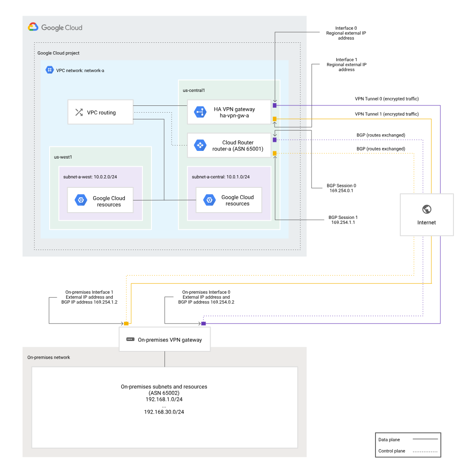Click 'Control plane' legend entry

pos(408,451)
